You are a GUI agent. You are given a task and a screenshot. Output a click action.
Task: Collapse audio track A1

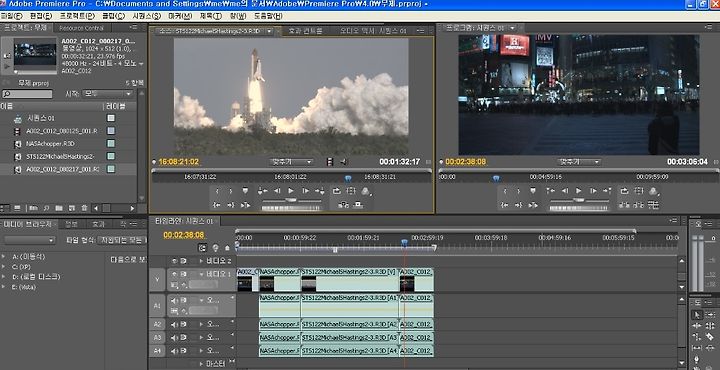pos(202,300)
